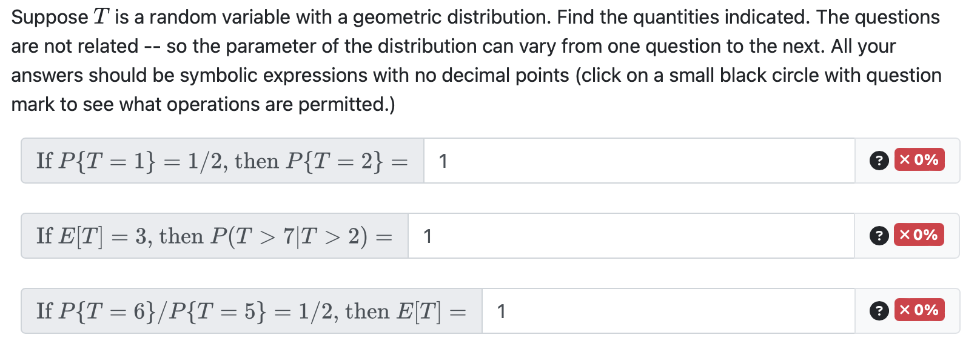Click the help circle beside the third answer row
The width and height of the screenshot is (980, 349).
(x=879, y=311)
